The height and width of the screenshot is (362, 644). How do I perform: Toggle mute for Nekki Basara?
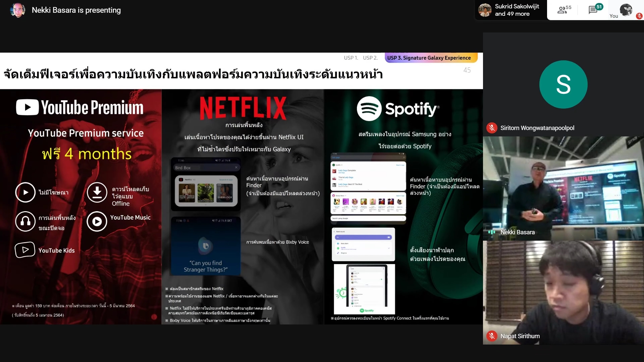tap(492, 232)
